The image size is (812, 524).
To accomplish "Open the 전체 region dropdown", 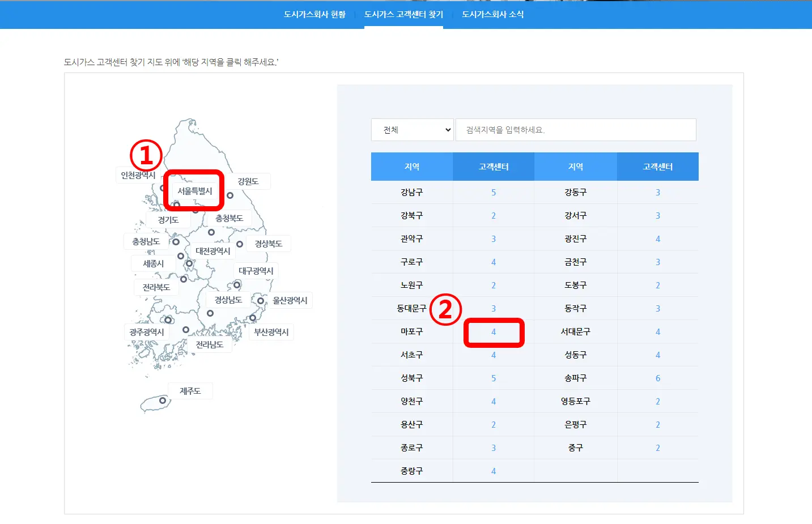I will pyautogui.click(x=412, y=130).
